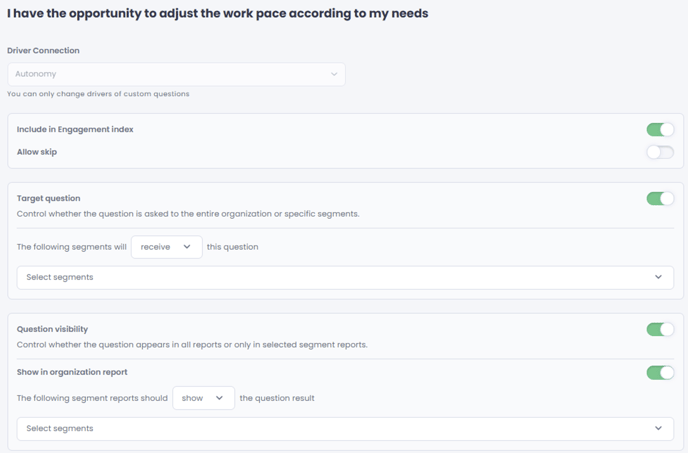This screenshot has width=688, height=453.
Task: Enable the Allow skip toggle
Action: click(660, 152)
